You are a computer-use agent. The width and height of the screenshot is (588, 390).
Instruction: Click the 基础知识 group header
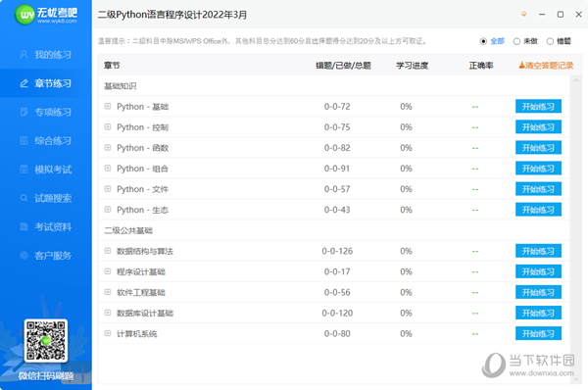(x=120, y=86)
